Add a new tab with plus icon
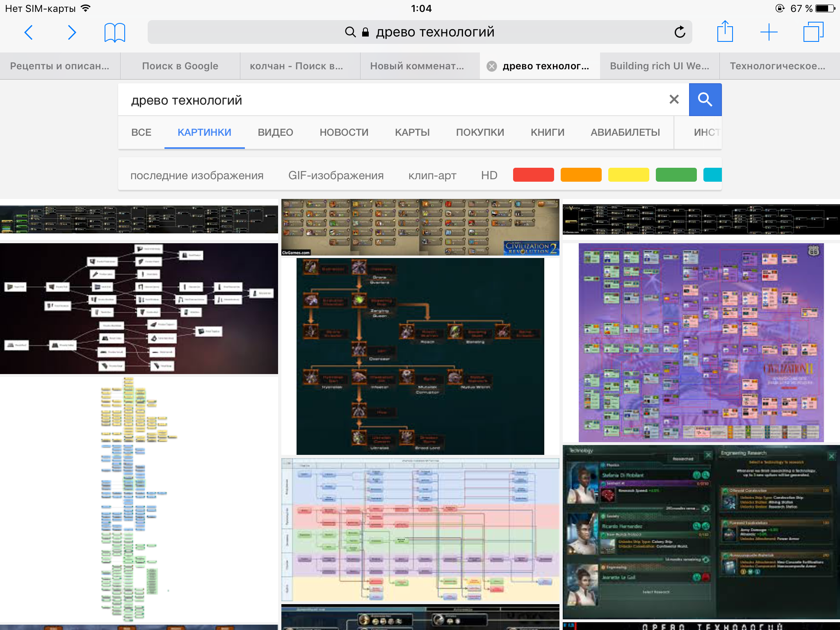This screenshot has width=840, height=630. tap(769, 32)
